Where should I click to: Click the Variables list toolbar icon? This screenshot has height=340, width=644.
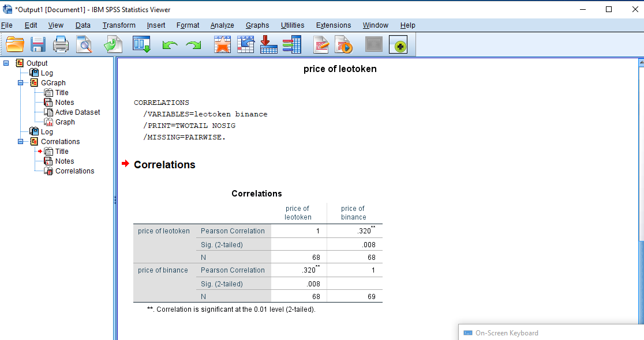[x=292, y=44]
